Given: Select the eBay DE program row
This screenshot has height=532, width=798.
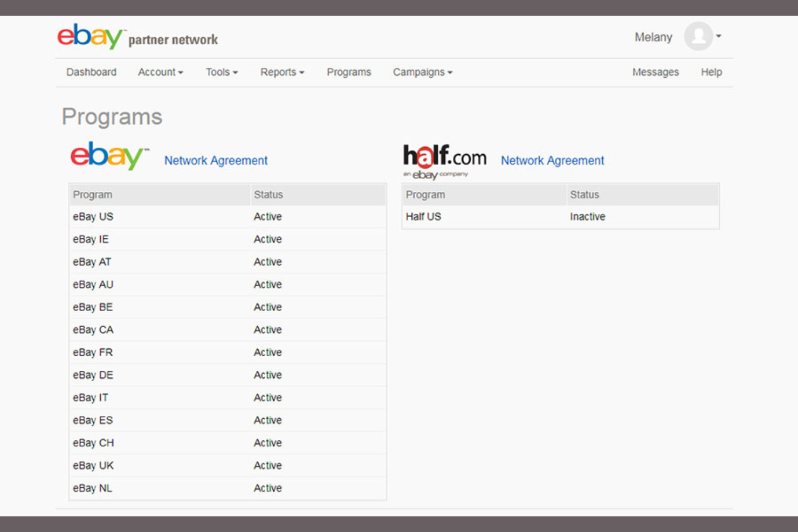Looking at the screenshot, I should point(228,375).
